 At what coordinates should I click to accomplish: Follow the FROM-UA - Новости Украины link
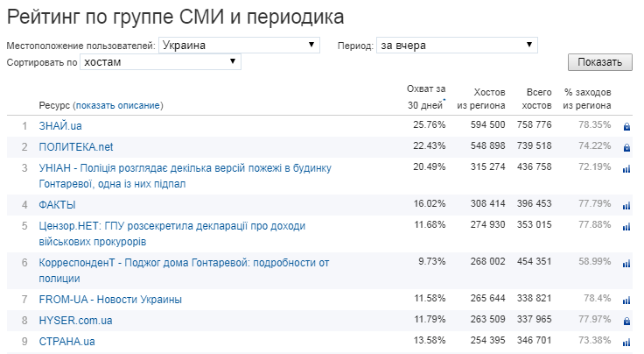click(x=110, y=300)
